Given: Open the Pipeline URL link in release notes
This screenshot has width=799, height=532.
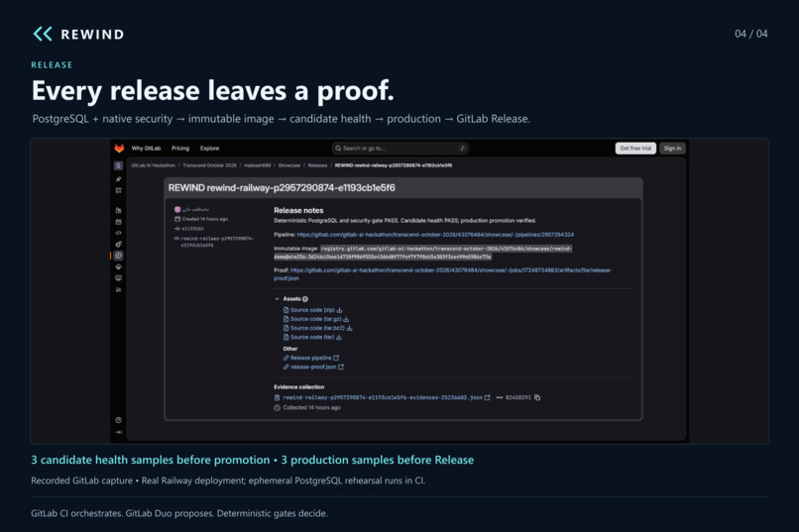Looking at the screenshot, I should tap(435, 235).
